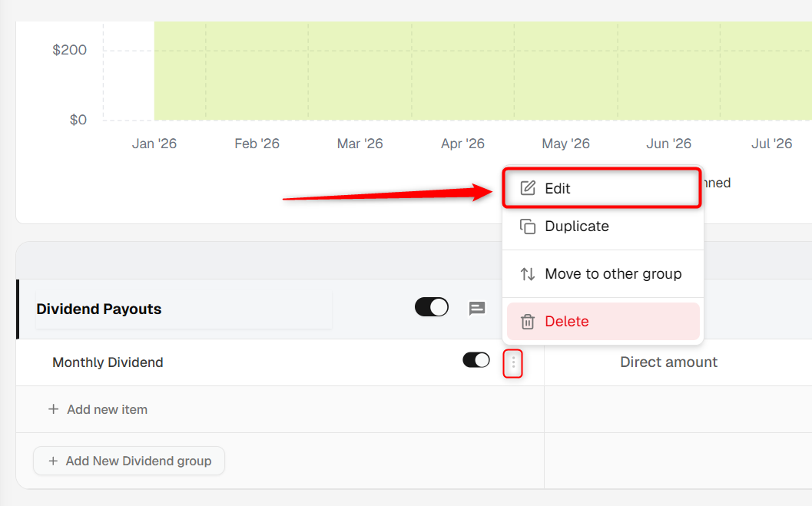The image size is (812, 506).
Task: Choose Delete from the context menu
Action: [x=603, y=321]
